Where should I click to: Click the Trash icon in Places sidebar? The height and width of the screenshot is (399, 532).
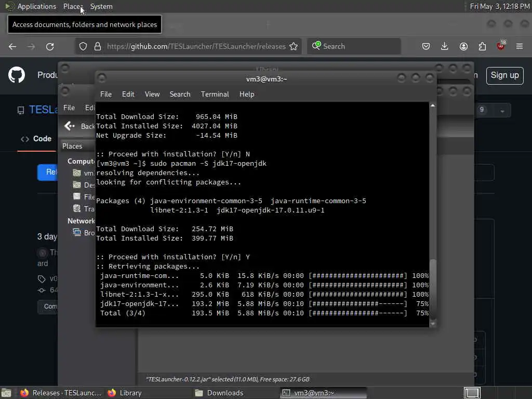click(x=77, y=208)
